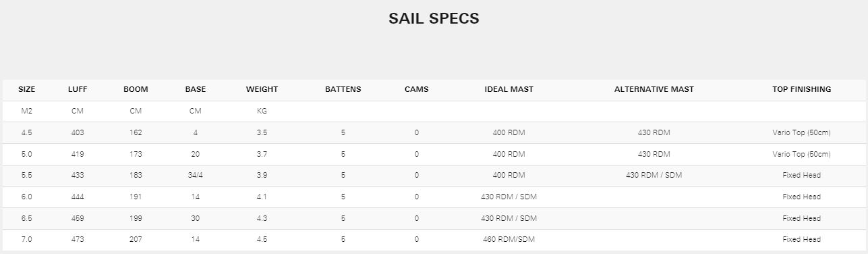Click the first Vario Top (50cm) cell

(x=802, y=132)
